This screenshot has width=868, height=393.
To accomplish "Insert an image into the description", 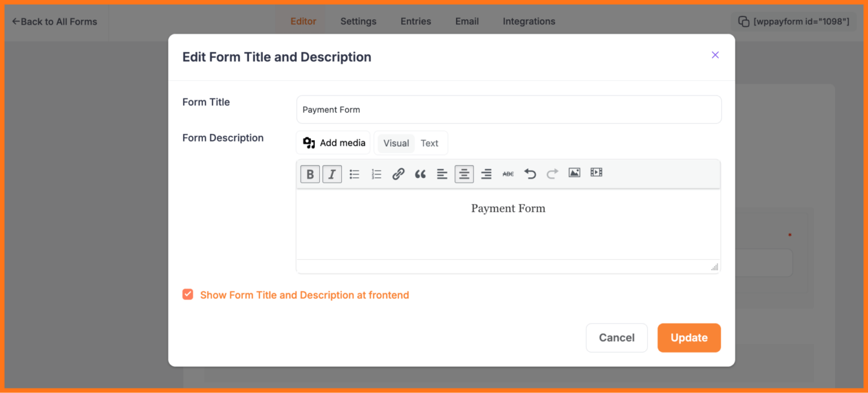I will 574,174.
